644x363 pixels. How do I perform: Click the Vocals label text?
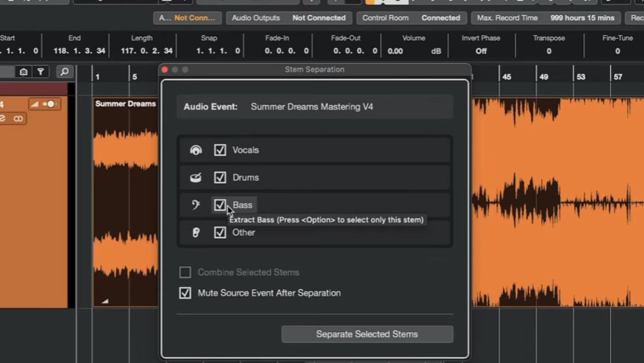coord(246,150)
